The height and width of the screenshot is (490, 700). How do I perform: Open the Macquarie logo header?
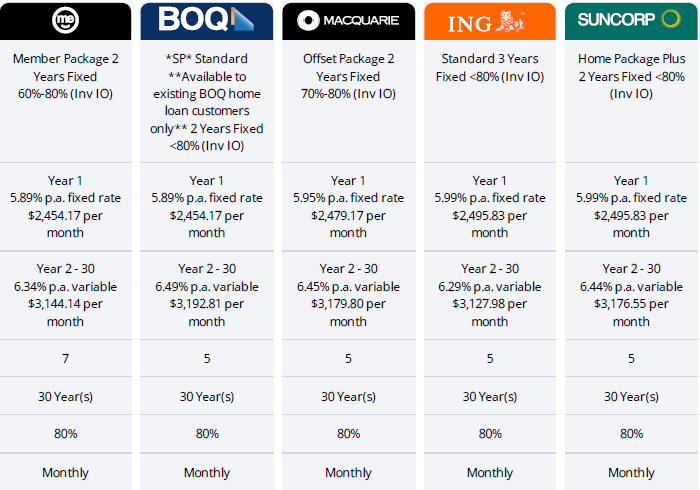tap(348, 21)
